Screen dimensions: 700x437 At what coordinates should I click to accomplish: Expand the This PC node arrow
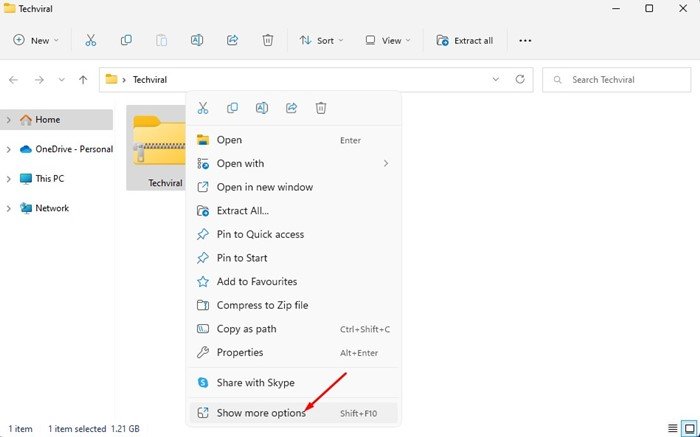coord(8,179)
